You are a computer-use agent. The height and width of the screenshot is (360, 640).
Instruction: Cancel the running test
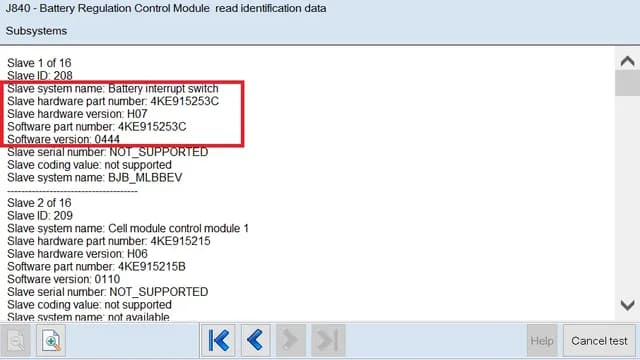click(599, 340)
